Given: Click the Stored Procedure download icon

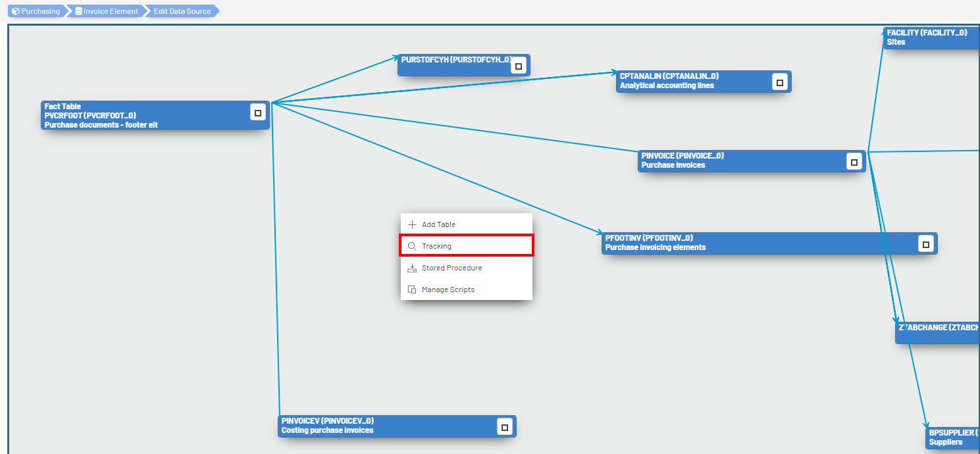Looking at the screenshot, I should 412,268.
